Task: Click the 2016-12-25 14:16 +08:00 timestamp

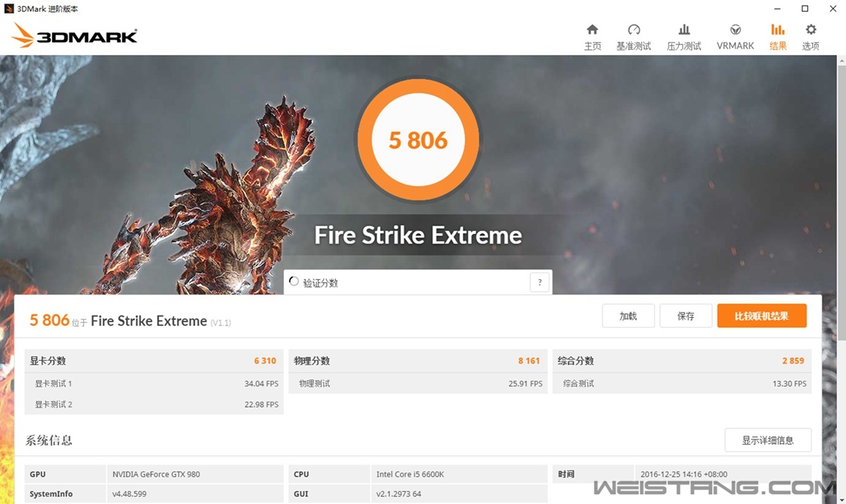Action: pos(684,474)
